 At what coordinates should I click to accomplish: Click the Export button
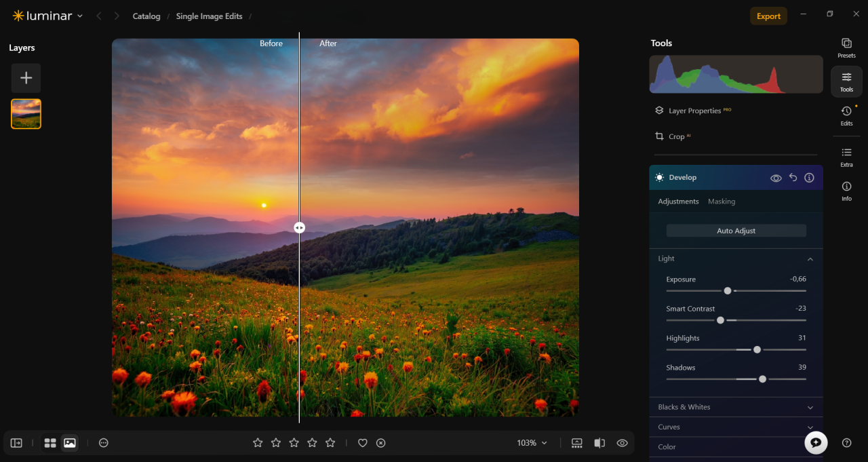768,16
